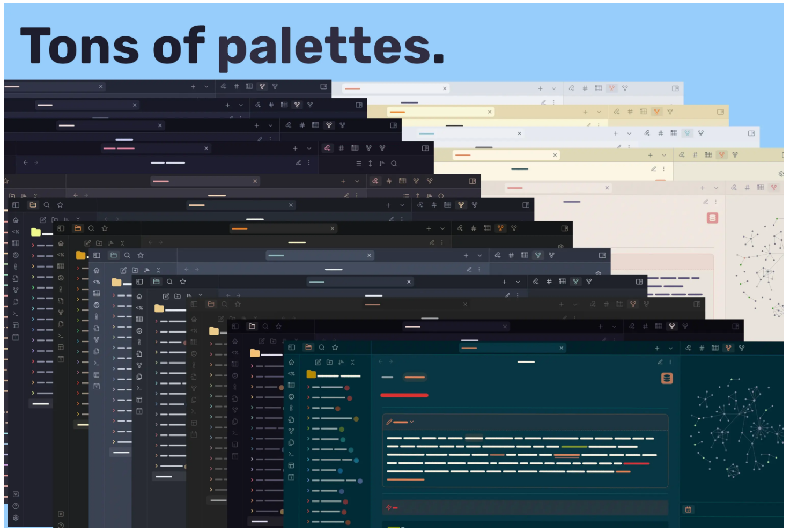Toggle left sidebar in the slate blue window
The image size is (790, 532).
point(97,255)
